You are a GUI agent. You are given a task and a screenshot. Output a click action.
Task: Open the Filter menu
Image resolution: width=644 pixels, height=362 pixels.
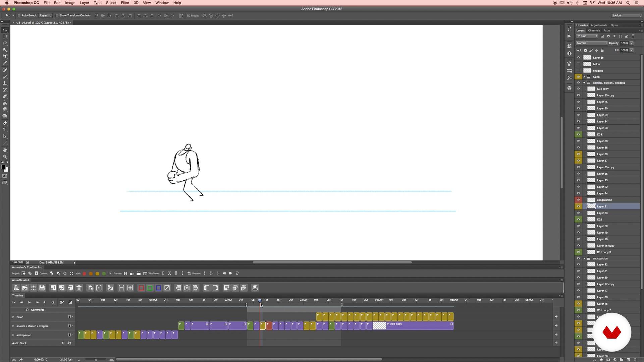point(125,3)
